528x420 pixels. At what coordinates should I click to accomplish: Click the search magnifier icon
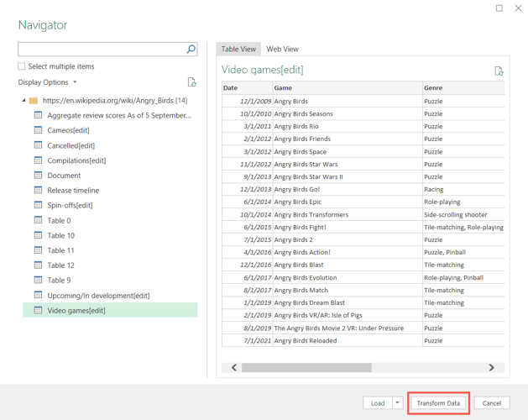pos(191,50)
